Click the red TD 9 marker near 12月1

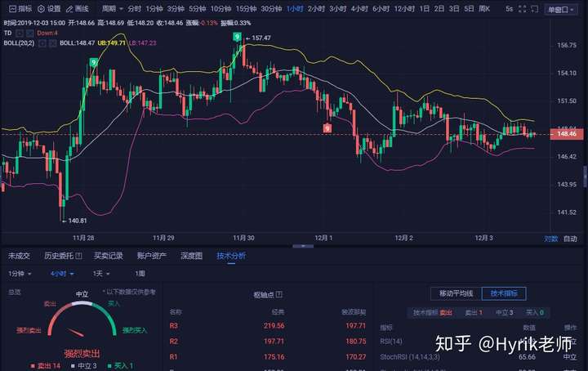(327, 128)
